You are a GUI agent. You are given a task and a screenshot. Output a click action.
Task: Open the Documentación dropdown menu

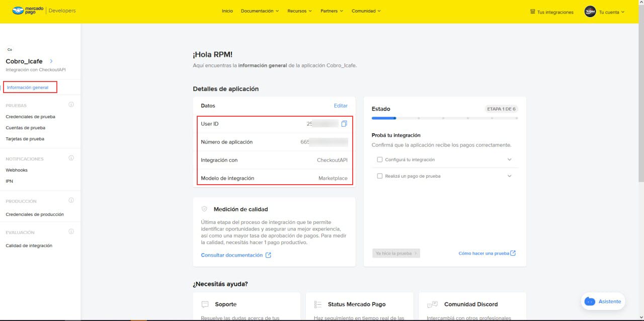[x=260, y=11]
